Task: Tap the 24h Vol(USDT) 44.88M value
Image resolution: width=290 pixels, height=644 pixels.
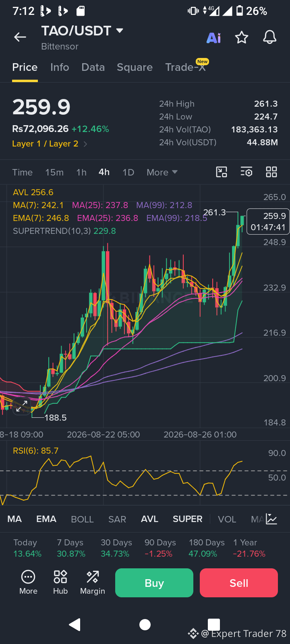Action: tap(262, 142)
